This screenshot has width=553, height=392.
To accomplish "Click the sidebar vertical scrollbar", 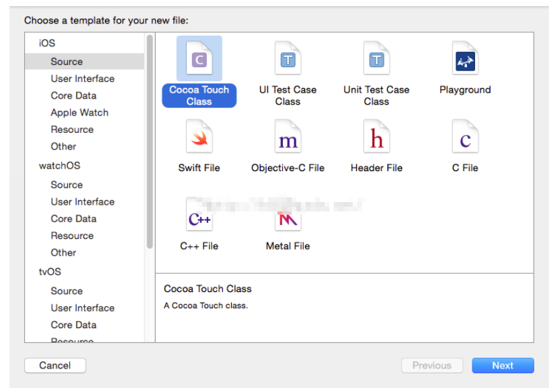I will [150, 141].
